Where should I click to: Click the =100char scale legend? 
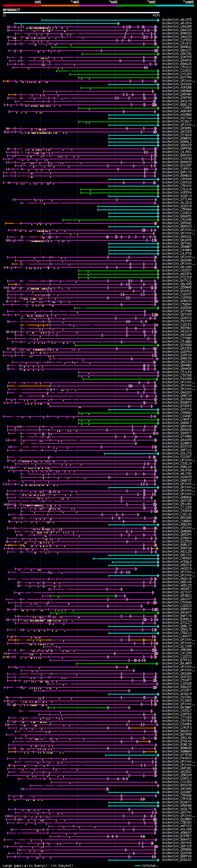147,866
